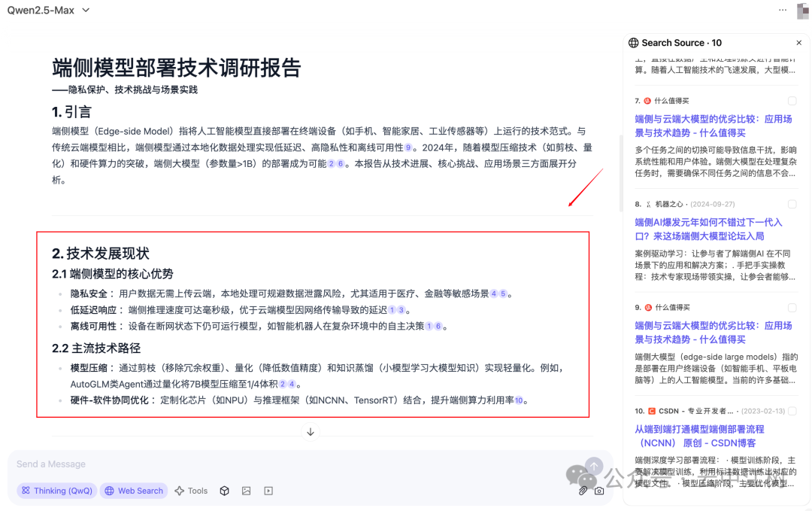Click the heading 1. 引言

coord(71,111)
